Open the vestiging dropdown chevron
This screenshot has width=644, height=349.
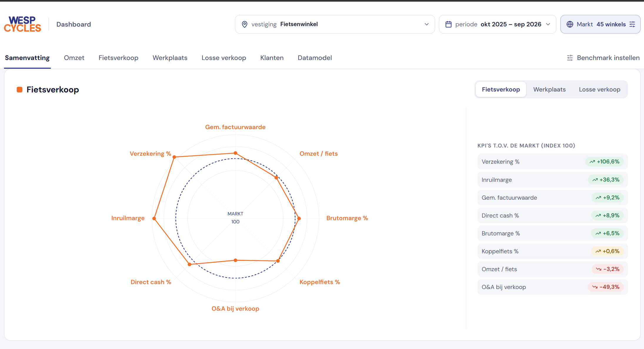click(x=426, y=24)
